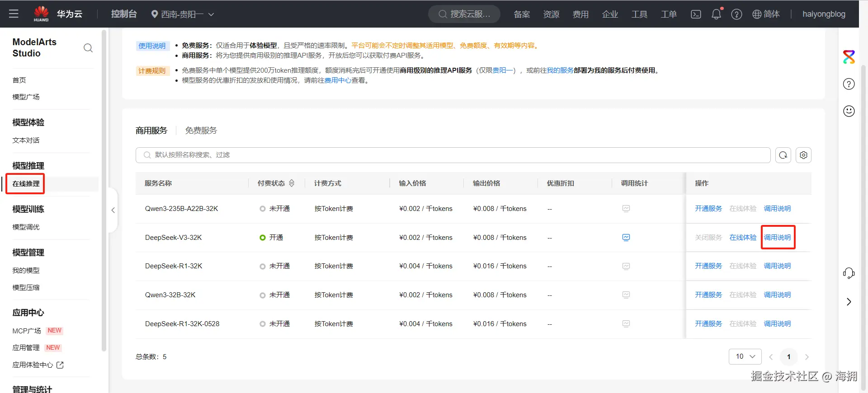Open external link icon beside 应用体验中心

point(60,365)
